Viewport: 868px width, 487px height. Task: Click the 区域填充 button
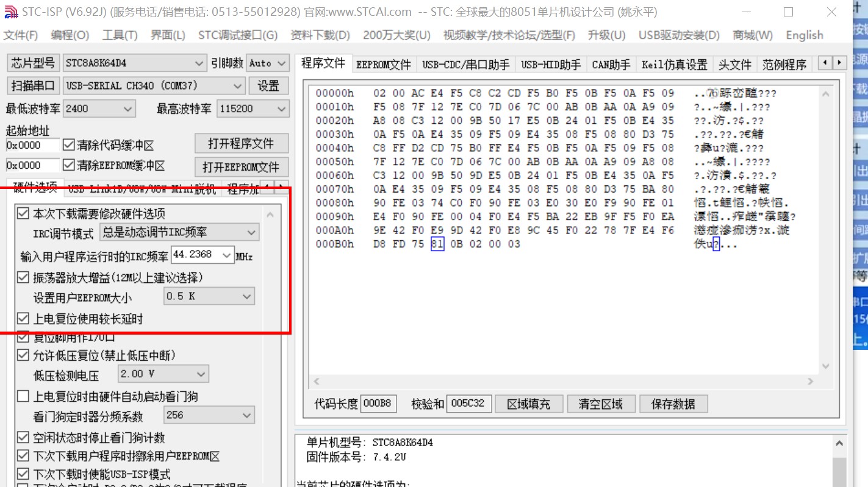[528, 403]
